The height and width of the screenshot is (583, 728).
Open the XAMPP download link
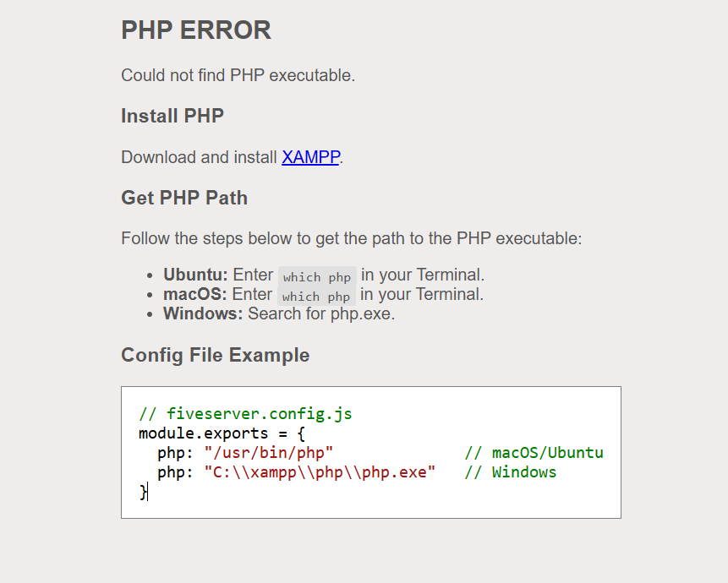[310, 157]
